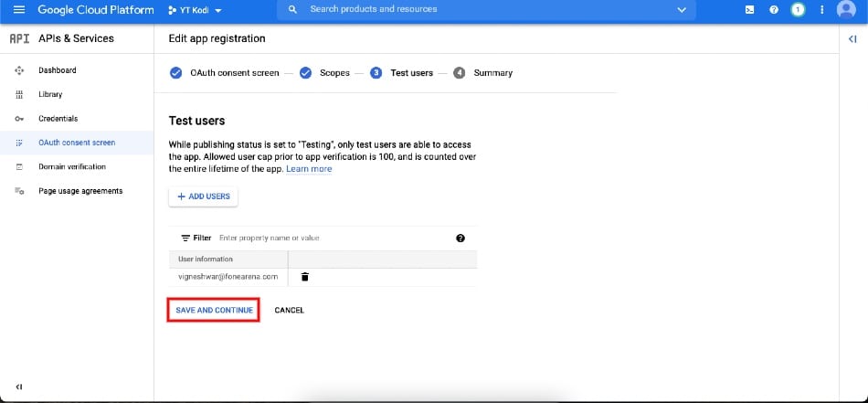The image size is (868, 403).
Task: Open the user account avatar
Action: 846,9
